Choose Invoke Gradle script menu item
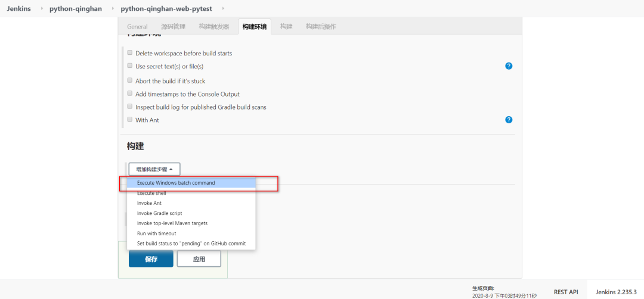The height and width of the screenshot is (299, 644). tap(159, 213)
